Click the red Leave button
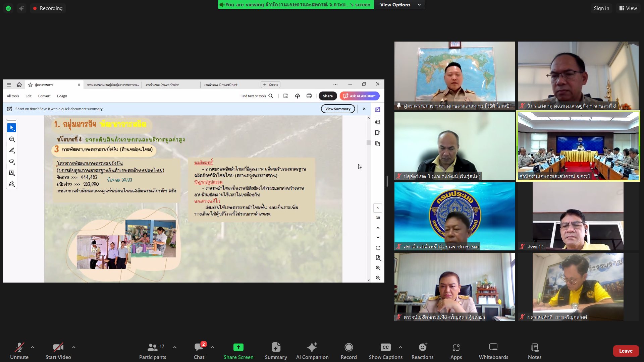This screenshot has height=362, width=644. pos(626,351)
